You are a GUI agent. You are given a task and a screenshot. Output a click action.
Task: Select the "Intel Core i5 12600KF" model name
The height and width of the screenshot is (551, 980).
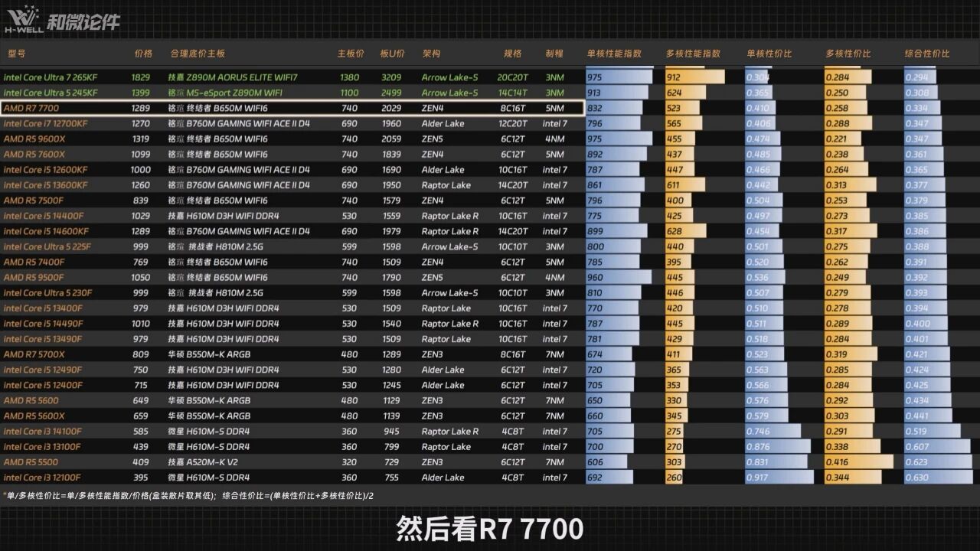[x=45, y=170]
